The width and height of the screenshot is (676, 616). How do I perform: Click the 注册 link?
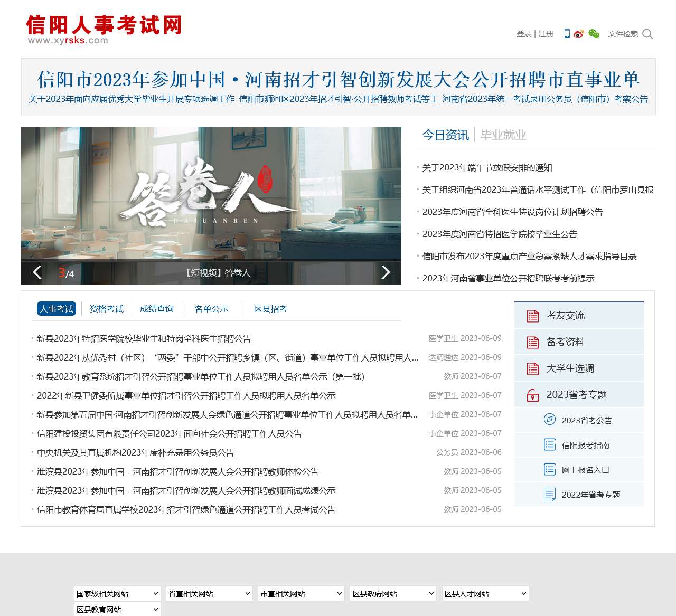[546, 34]
